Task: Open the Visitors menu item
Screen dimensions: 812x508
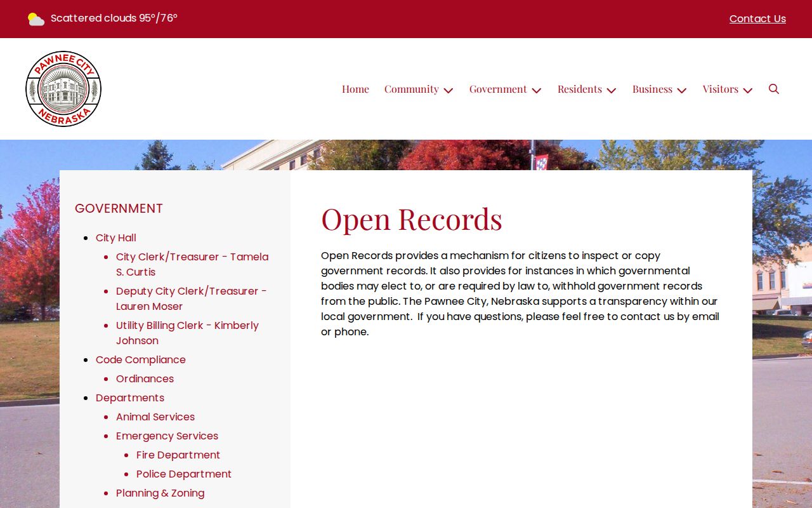Action: coord(721,89)
